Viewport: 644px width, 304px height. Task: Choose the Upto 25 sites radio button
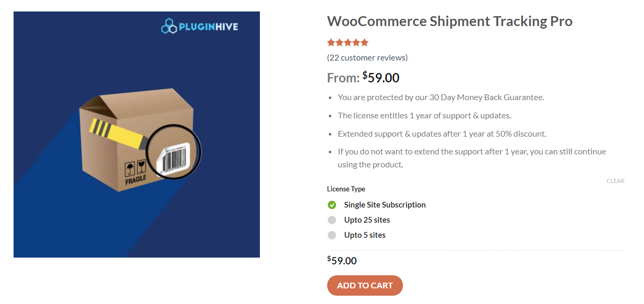[x=332, y=220]
